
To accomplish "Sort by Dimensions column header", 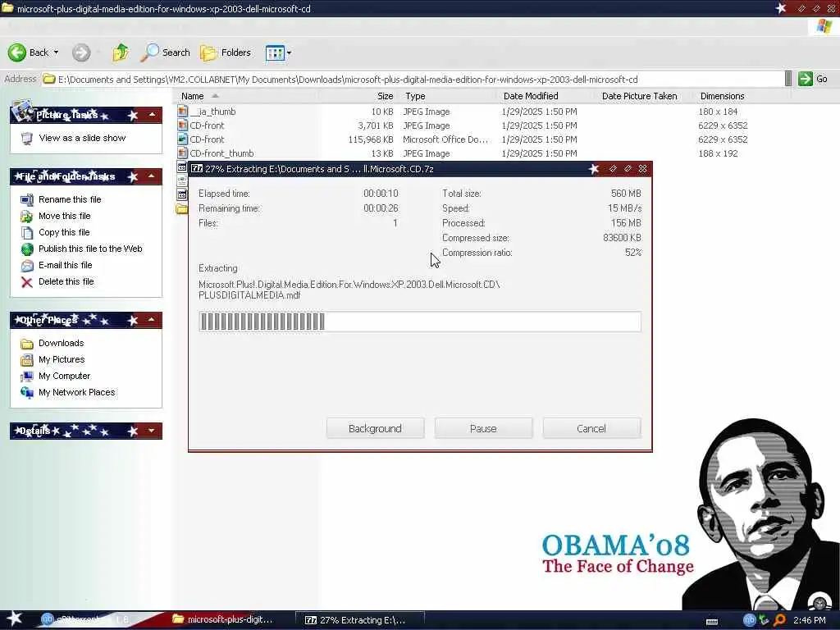I will point(722,96).
